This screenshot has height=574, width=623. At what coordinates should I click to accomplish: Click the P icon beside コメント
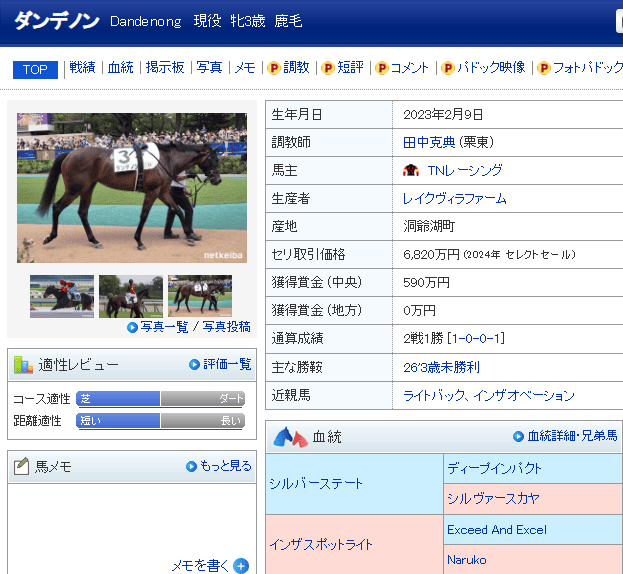(381, 68)
